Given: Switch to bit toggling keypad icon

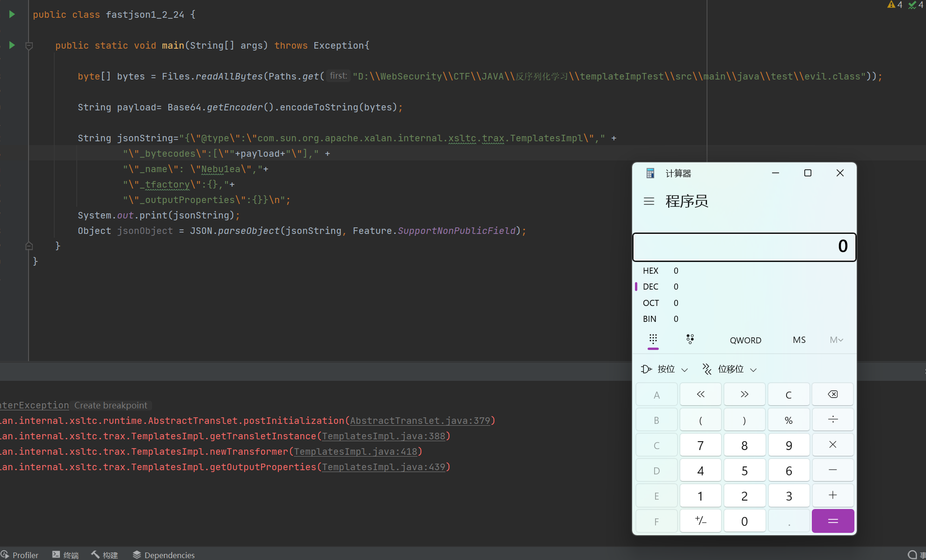Looking at the screenshot, I should (690, 340).
